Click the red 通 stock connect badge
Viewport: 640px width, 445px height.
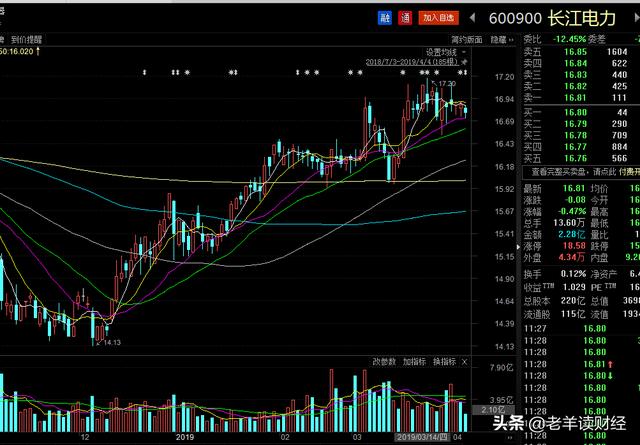(x=405, y=18)
